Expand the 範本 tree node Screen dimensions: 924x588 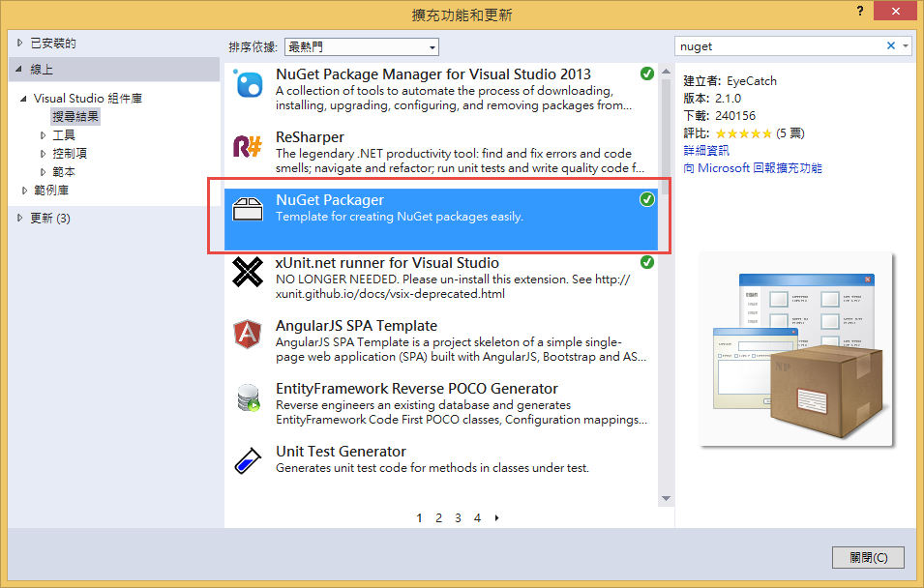43,172
